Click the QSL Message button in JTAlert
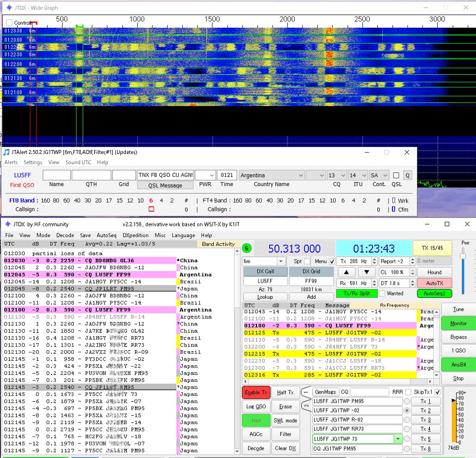Screen dimensions: 476x458 coord(165,185)
